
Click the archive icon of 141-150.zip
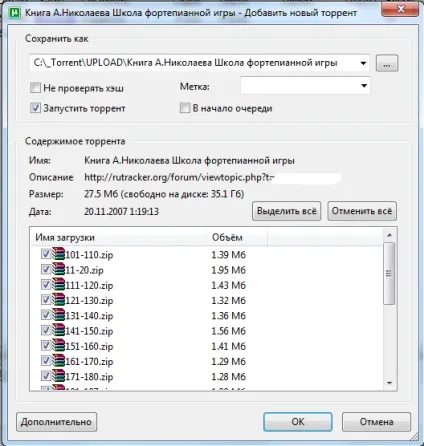tap(58, 330)
